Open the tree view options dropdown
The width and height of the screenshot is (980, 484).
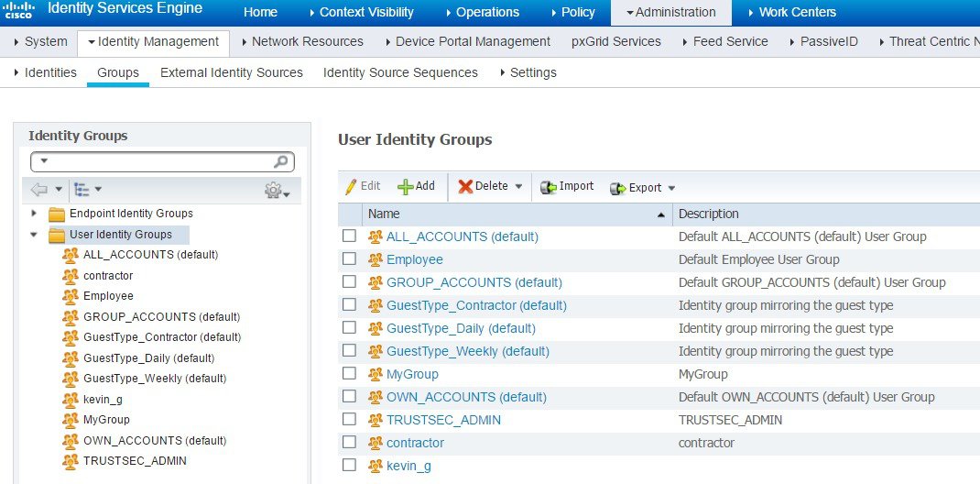pyautogui.click(x=97, y=189)
